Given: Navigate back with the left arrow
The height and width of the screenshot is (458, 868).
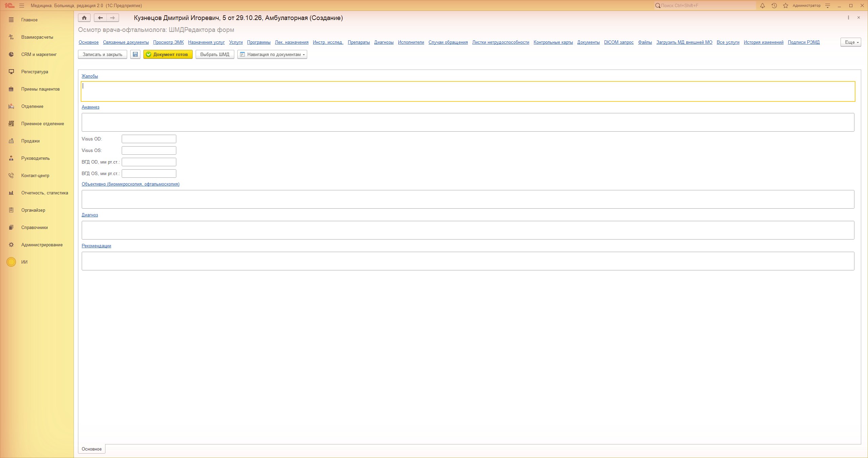Looking at the screenshot, I should (x=100, y=18).
